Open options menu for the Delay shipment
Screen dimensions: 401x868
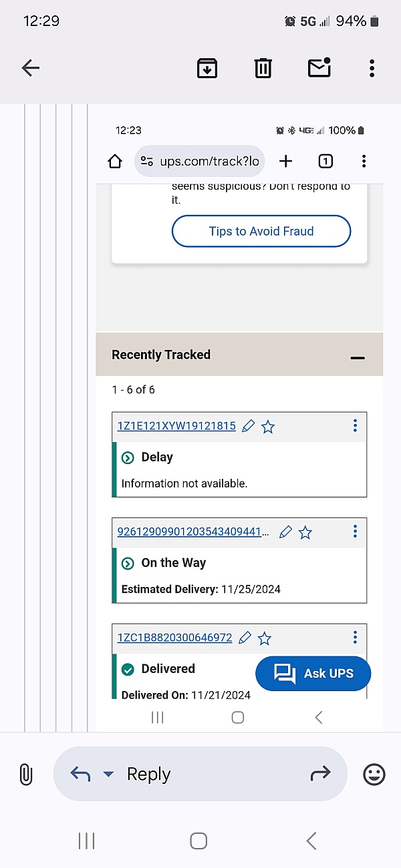click(355, 425)
